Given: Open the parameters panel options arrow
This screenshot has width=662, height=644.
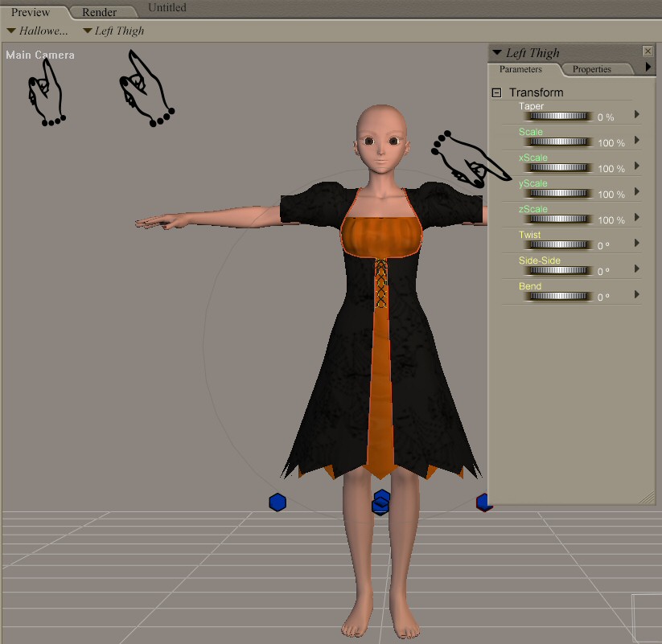Looking at the screenshot, I should point(648,68).
